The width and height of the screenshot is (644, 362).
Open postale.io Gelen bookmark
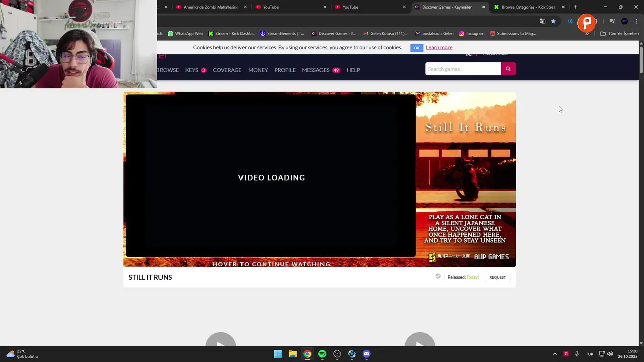click(434, 34)
